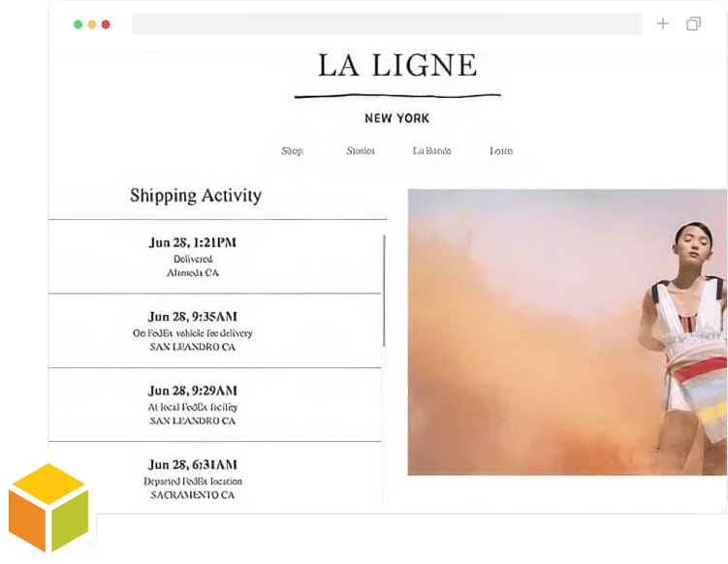Click the green window dot
The width and height of the screenshot is (728, 564).
78,24
